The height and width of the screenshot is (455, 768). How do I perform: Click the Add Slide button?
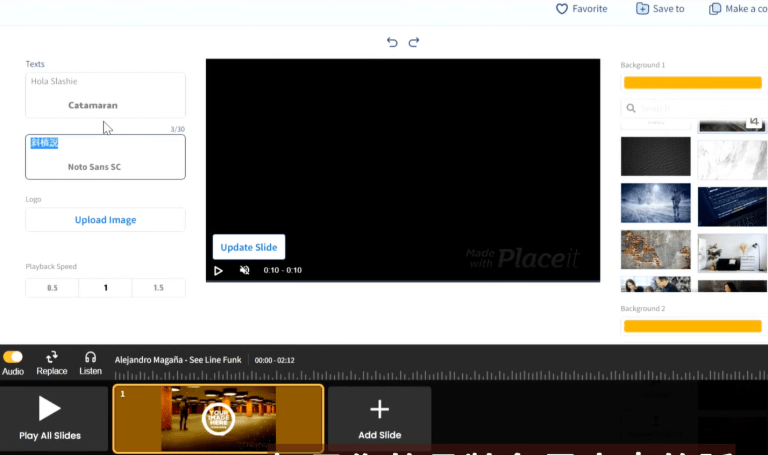coord(380,418)
